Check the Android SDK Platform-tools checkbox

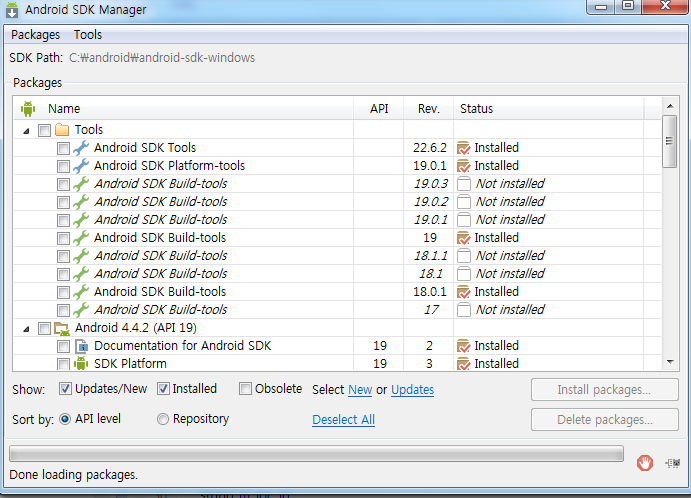click(63, 167)
